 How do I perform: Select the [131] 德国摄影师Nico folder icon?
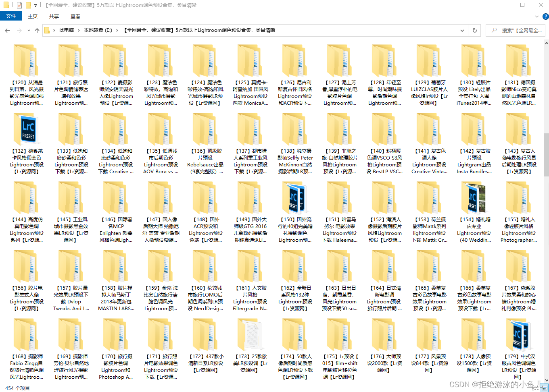pyautogui.click(x=519, y=61)
